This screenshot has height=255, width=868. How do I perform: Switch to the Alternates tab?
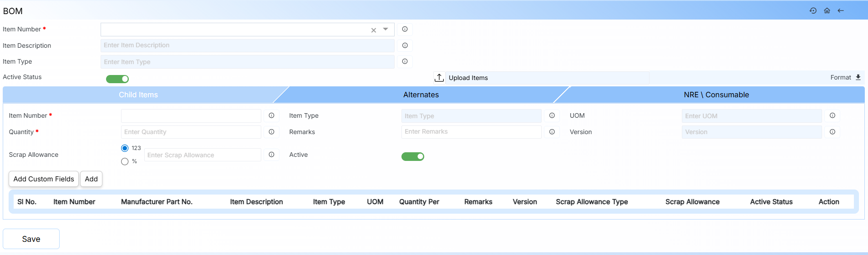pyautogui.click(x=421, y=95)
